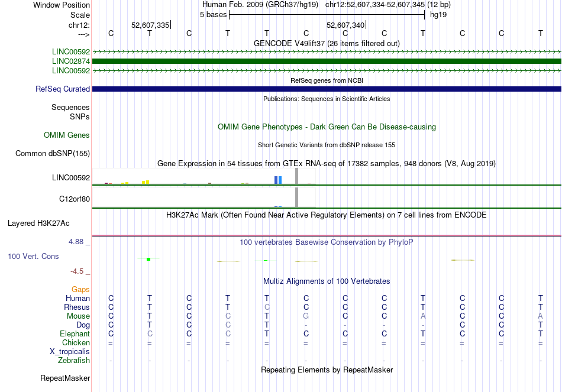Click the Window Position label
The image size is (562, 392).
pyautogui.click(x=62, y=5)
